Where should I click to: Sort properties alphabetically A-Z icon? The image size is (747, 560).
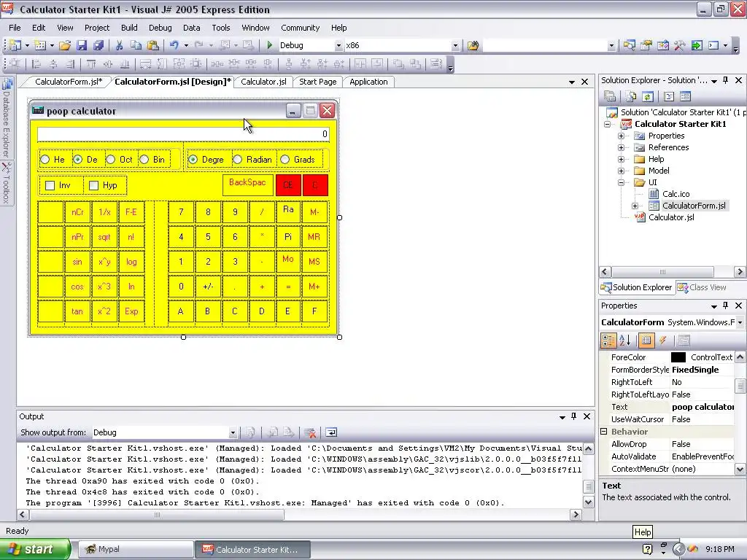(625, 340)
